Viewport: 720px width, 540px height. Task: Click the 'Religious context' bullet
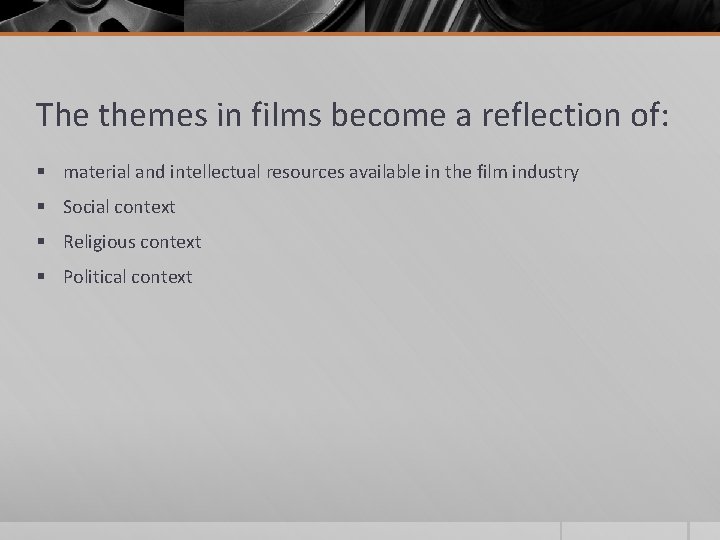[x=132, y=242]
